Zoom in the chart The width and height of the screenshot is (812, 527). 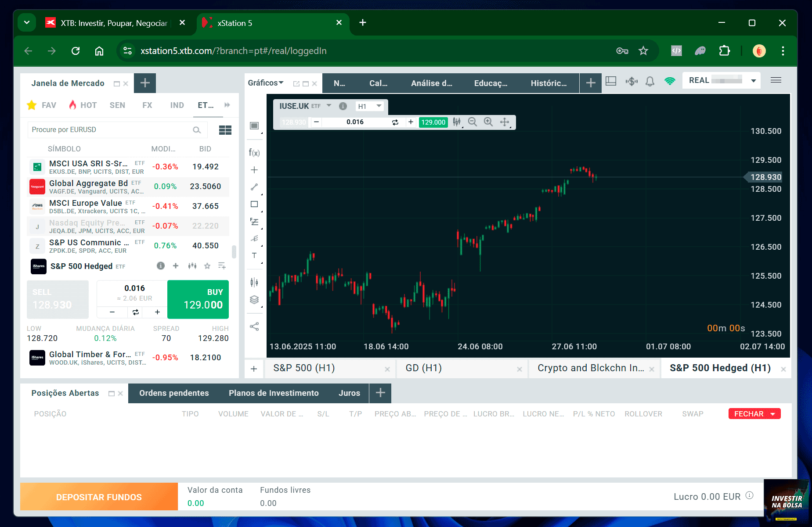(488, 122)
